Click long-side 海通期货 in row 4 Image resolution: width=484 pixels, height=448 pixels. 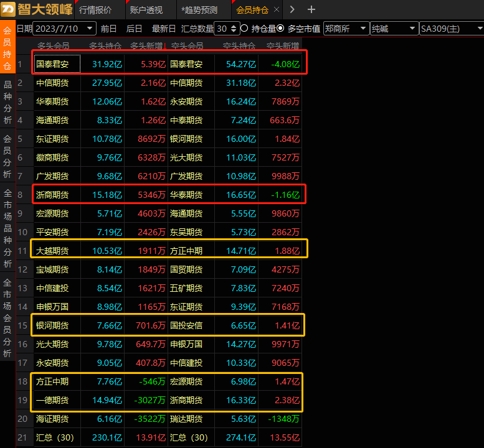coord(57,120)
